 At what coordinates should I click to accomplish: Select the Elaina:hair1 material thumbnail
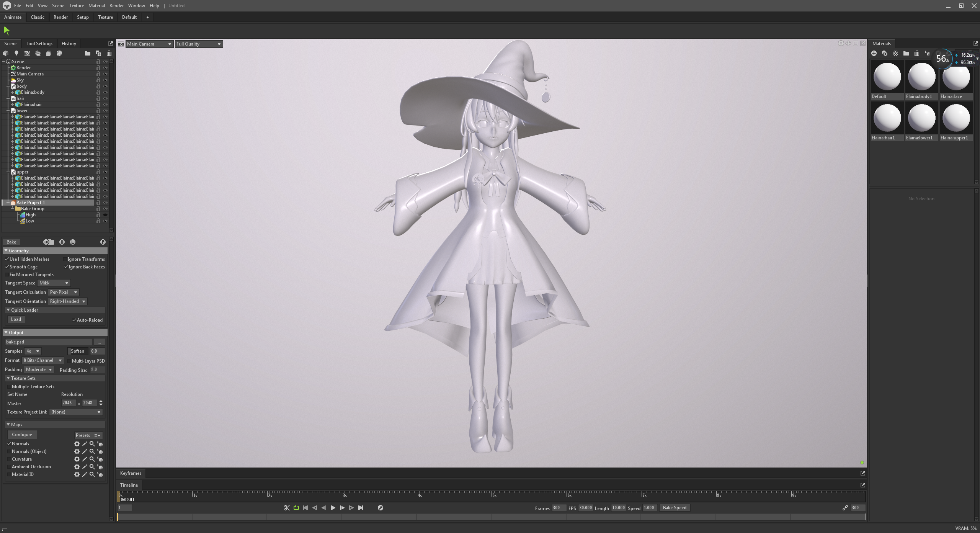(887, 118)
